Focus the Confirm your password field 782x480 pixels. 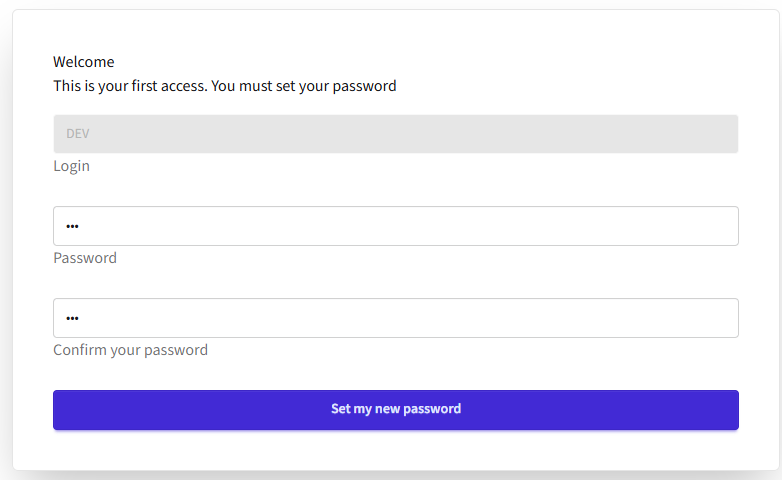pyautogui.click(x=395, y=318)
